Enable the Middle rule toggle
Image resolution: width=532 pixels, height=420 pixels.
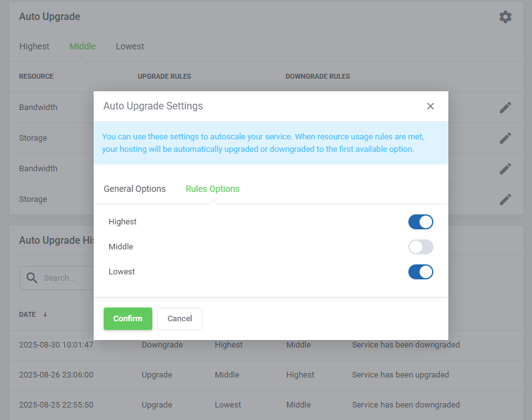[420, 247]
